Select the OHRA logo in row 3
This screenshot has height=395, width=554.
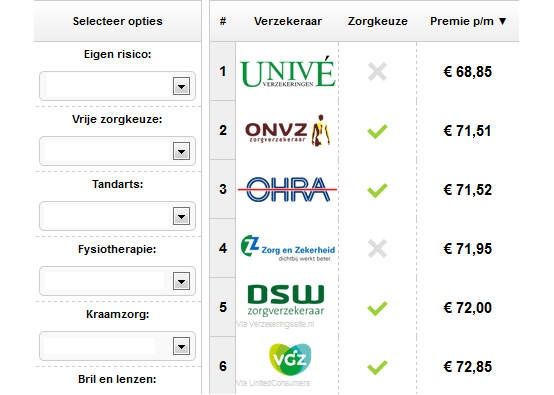(288, 189)
